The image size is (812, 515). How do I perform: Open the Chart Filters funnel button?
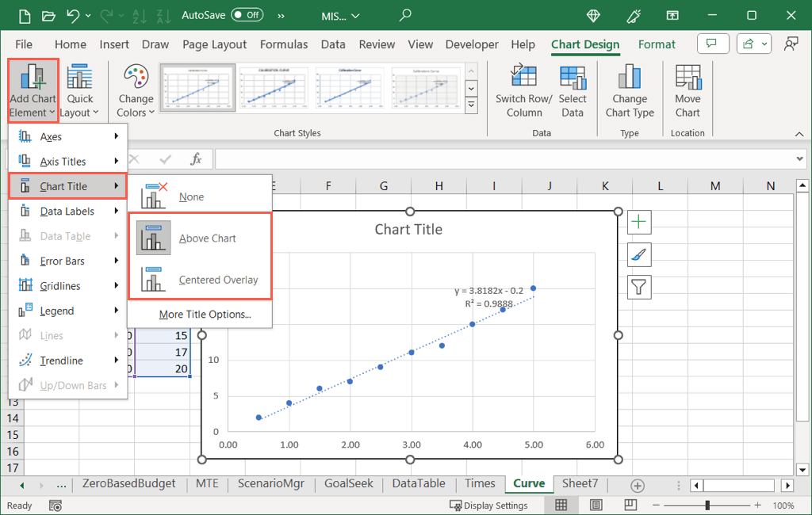(639, 286)
